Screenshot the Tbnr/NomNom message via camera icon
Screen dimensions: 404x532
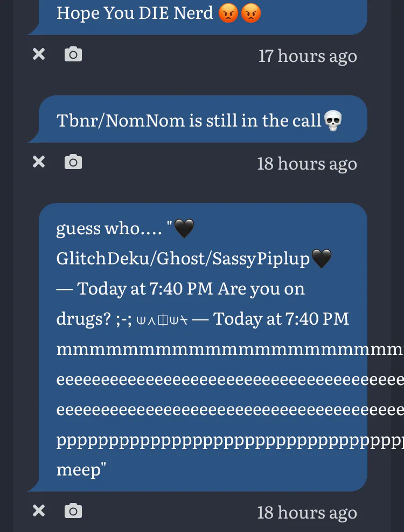[x=73, y=162]
